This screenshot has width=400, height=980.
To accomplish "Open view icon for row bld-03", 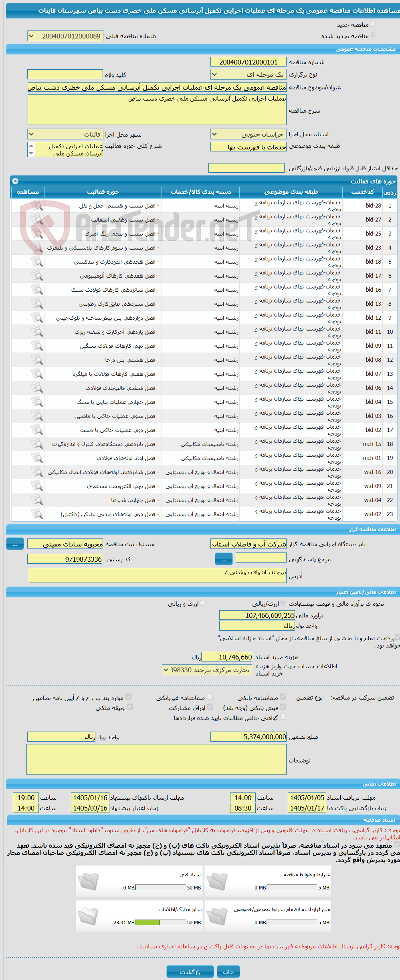I will (37, 416).
